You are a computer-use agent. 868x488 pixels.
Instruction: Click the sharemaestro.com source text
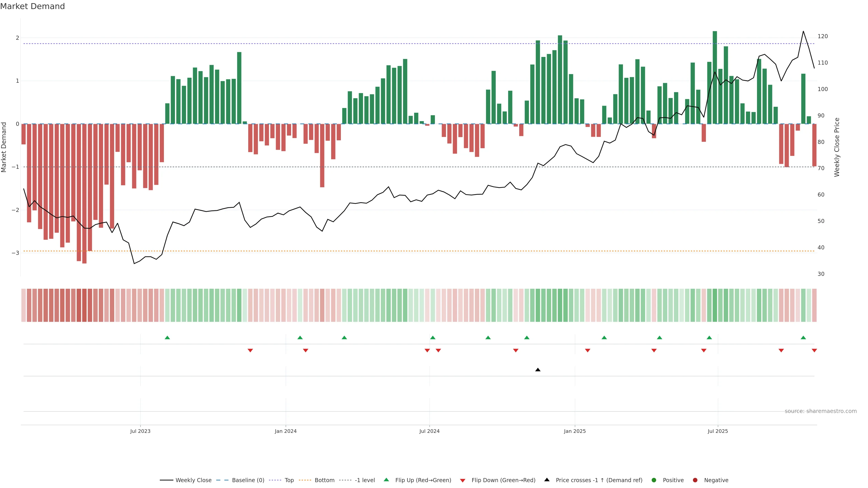tap(821, 411)
